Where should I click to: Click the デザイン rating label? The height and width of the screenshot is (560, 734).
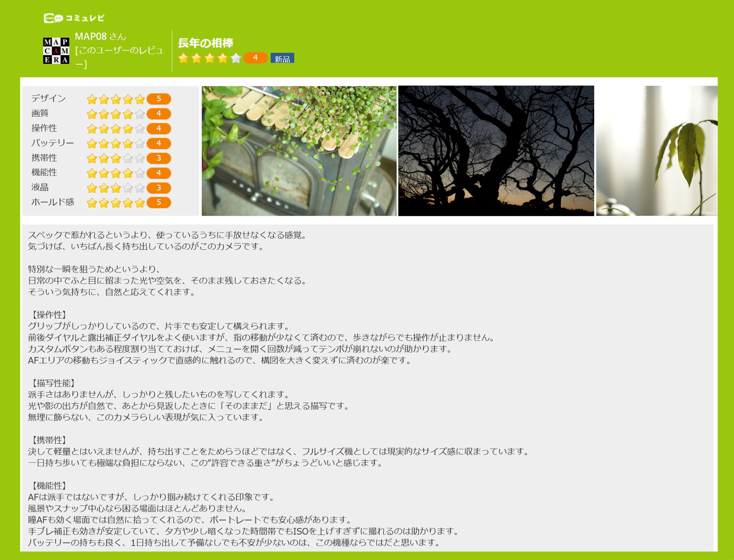(x=48, y=99)
